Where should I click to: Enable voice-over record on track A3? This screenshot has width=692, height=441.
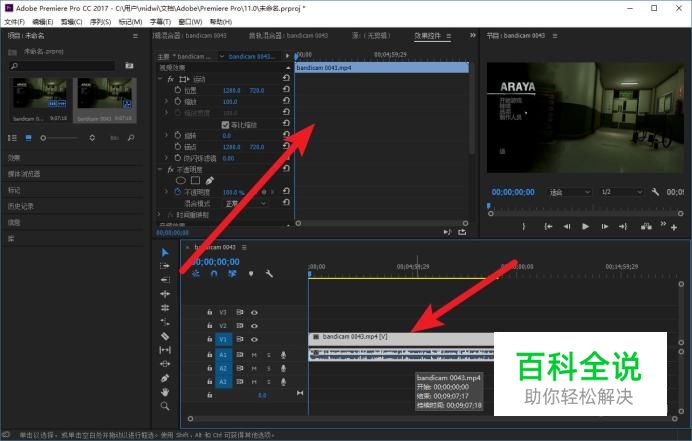pyautogui.click(x=283, y=381)
